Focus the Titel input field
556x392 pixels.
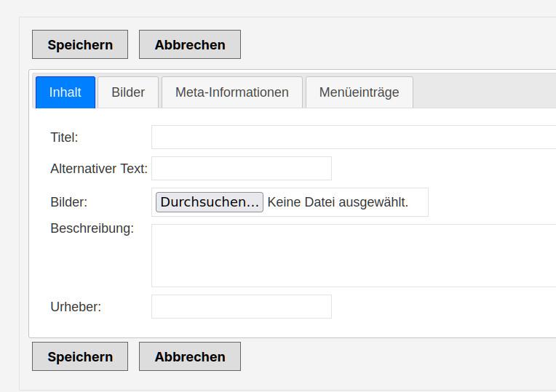[x=353, y=137]
